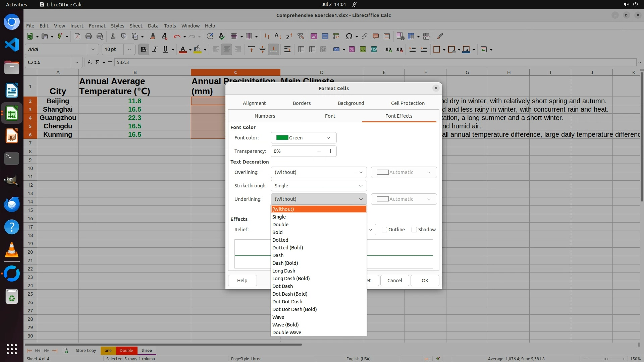Open the Format menu

97,25
